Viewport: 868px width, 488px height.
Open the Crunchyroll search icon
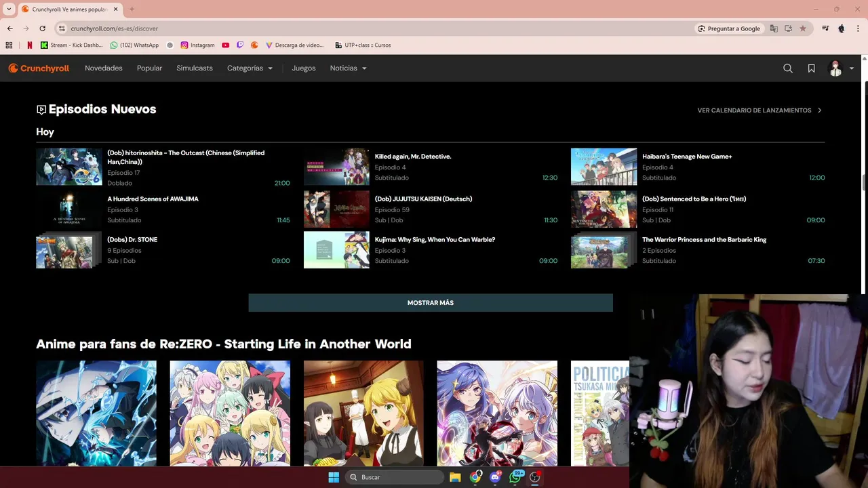click(x=788, y=68)
